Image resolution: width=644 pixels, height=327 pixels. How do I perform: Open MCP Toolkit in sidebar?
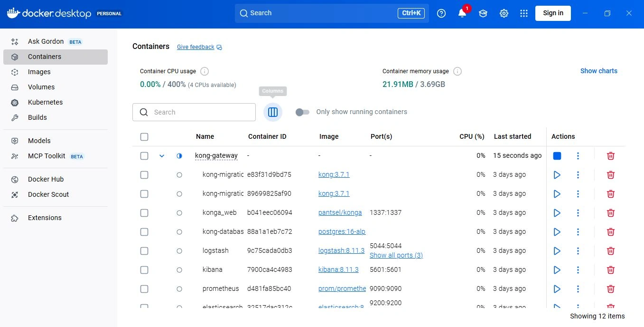(56, 156)
